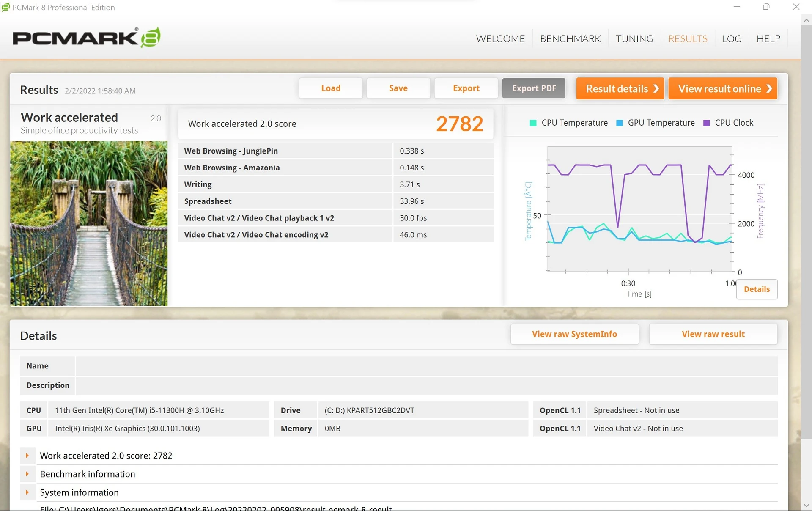This screenshot has height=511, width=812.
Task: Click the Work accelerated 2.0 score label
Action: (x=242, y=124)
